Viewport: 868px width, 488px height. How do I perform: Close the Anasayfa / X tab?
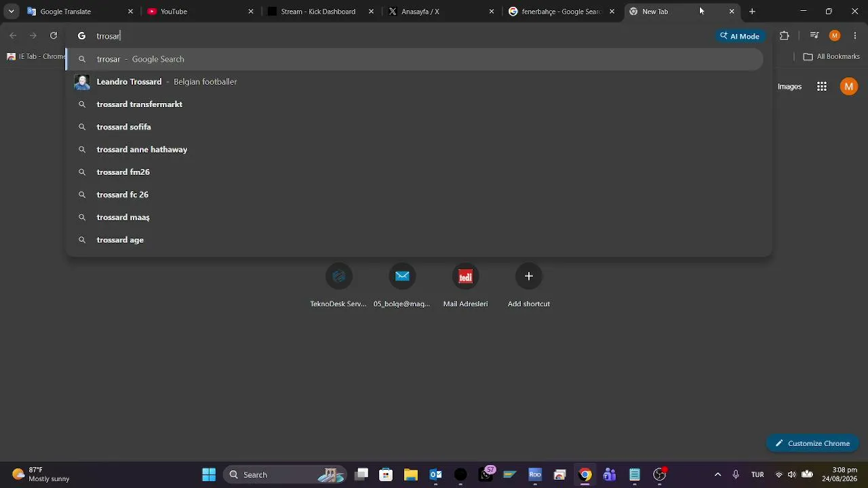[492, 12]
